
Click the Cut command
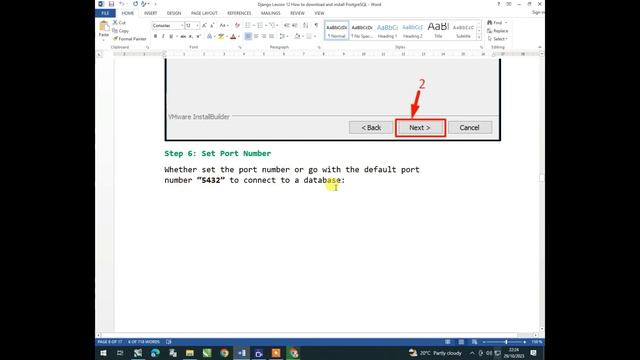coord(120,22)
